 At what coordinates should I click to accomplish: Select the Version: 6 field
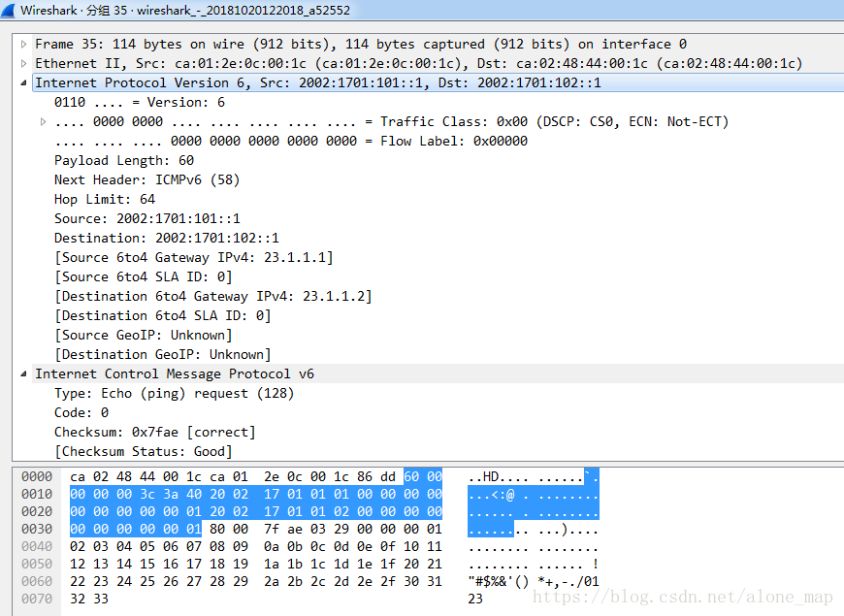(x=140, y=102)
